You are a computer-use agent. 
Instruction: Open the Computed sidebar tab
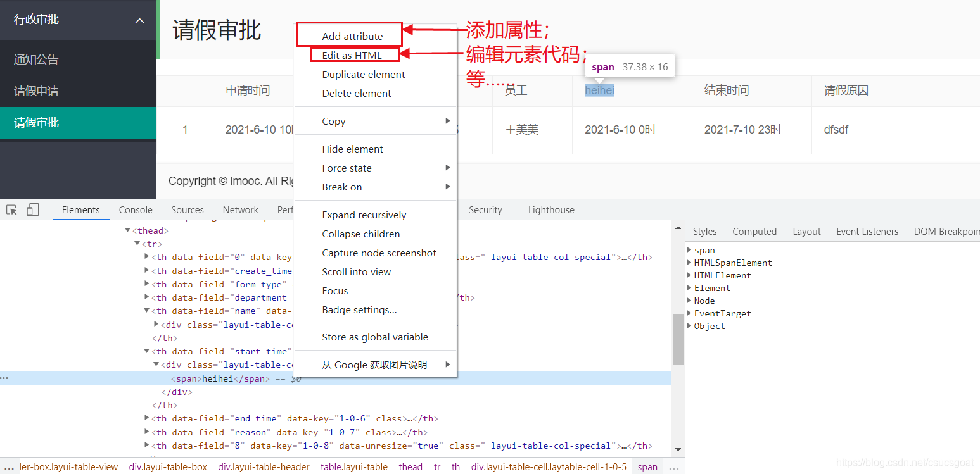pos(754,232)
